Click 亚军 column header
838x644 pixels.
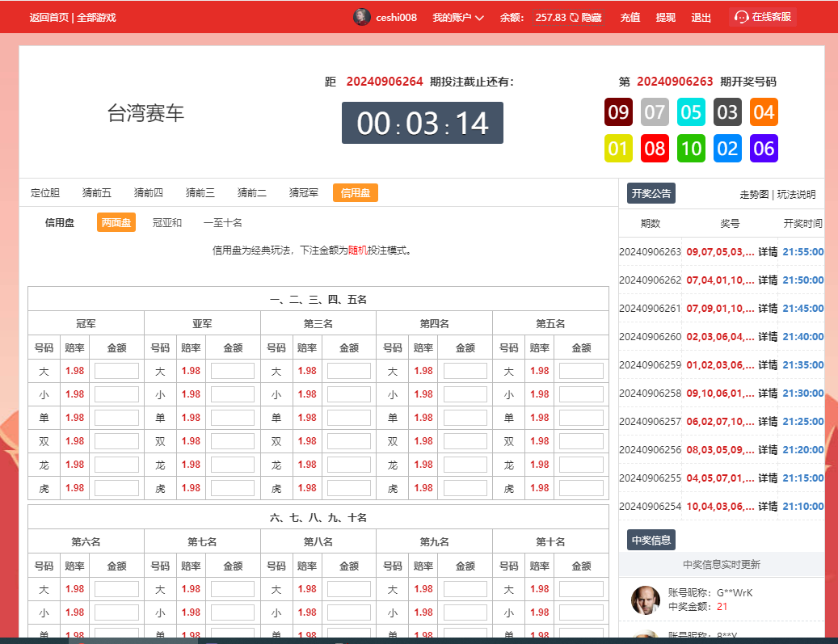202,323
